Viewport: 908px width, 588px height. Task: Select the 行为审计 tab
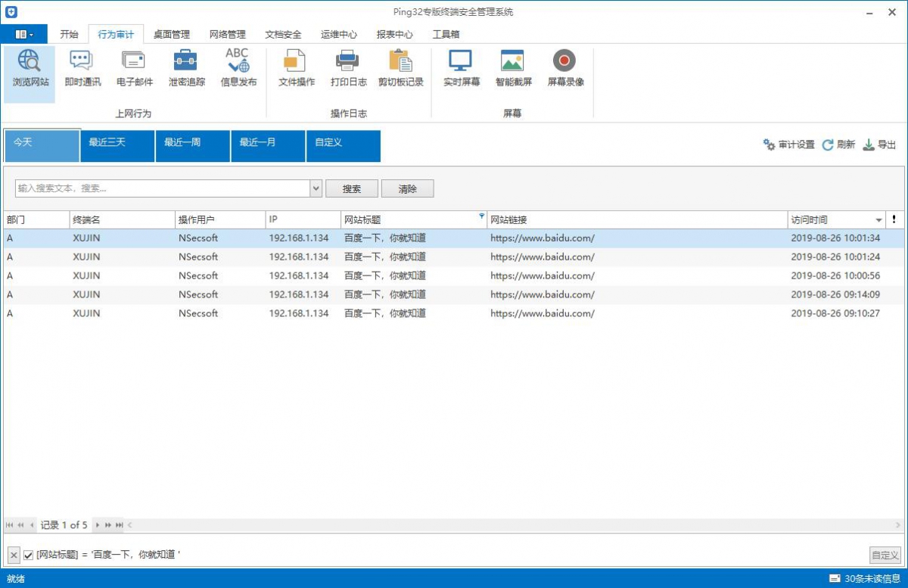[116, 34]
